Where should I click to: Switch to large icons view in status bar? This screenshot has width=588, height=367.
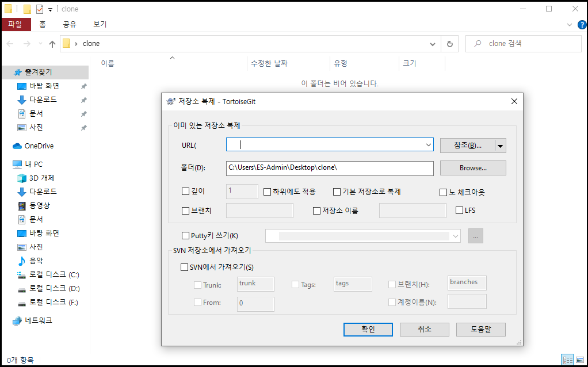pyautogui.click(x=580, y=360)
